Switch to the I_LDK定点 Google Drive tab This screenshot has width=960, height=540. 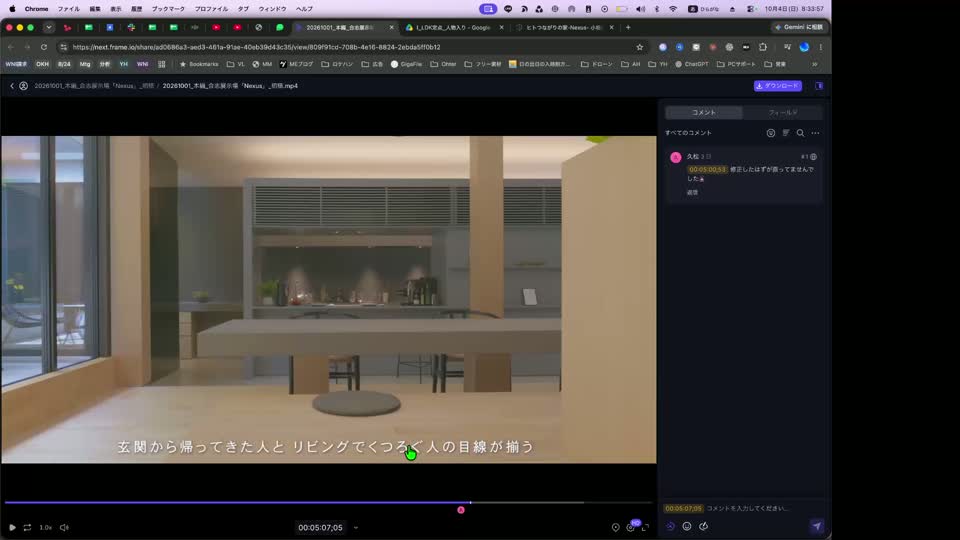click(x=453, y=28)
